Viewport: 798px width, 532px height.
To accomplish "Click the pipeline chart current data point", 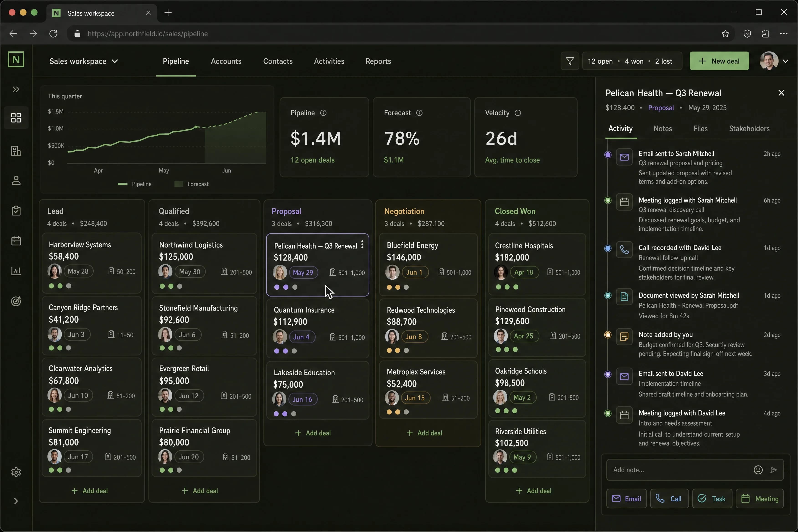I will (x=196, y=127).
